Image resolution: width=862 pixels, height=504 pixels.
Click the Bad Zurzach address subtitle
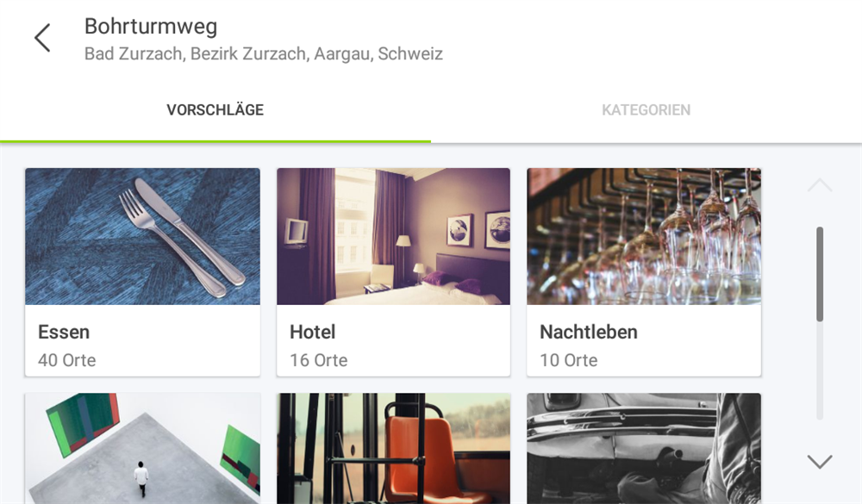point(263,54)
